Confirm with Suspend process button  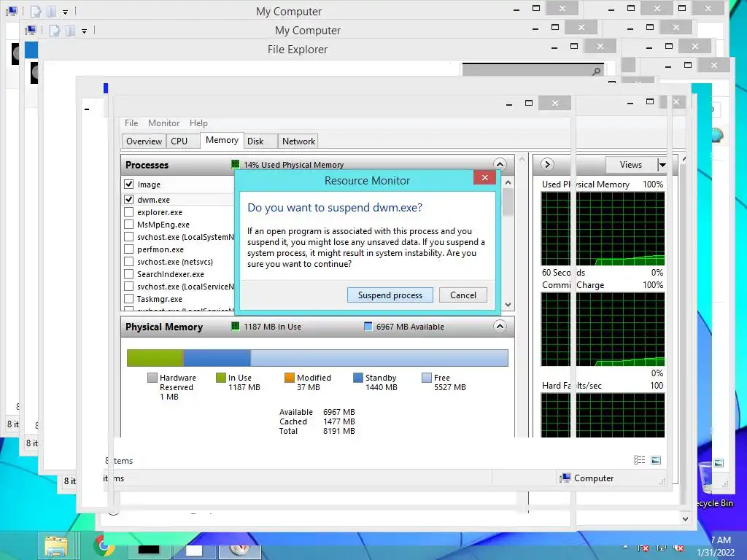click(x=390, y=295)
